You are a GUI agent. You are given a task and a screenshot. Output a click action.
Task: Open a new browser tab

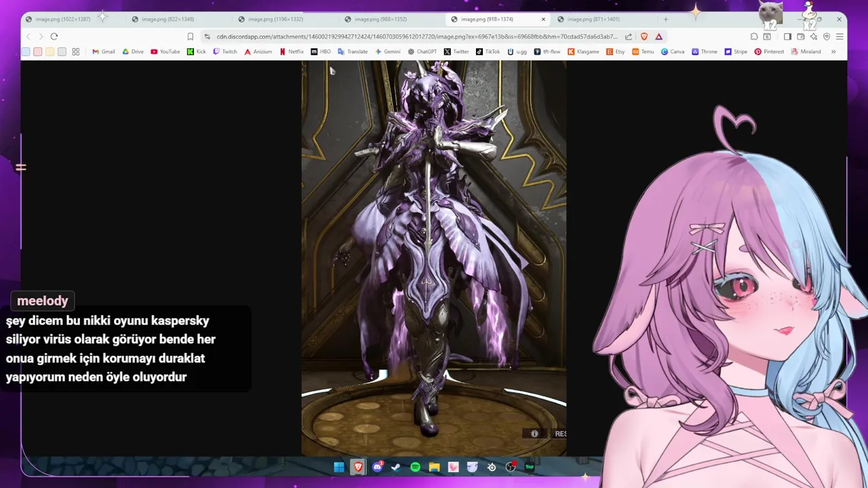click(665, 19)
